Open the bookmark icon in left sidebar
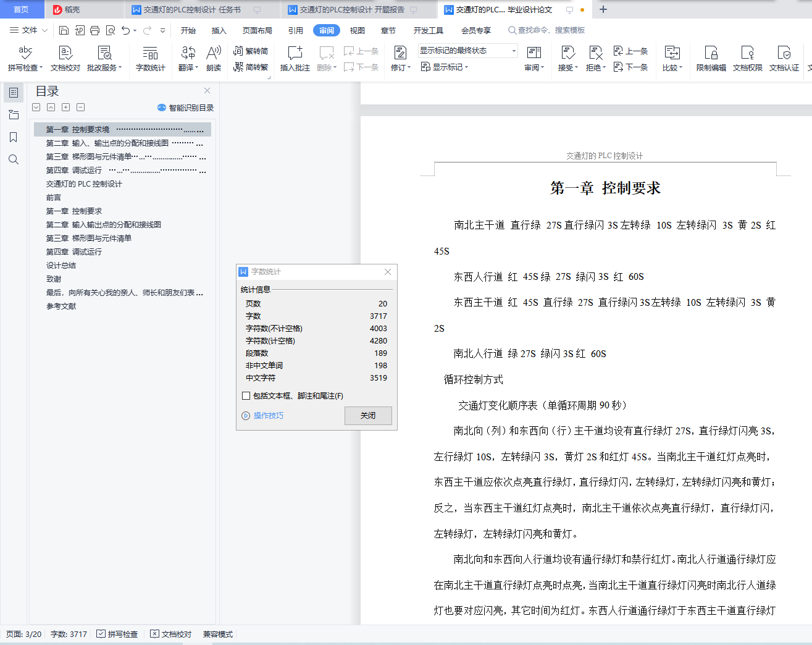The width and height of the screenshot is (812, 645). pos(14,137)
